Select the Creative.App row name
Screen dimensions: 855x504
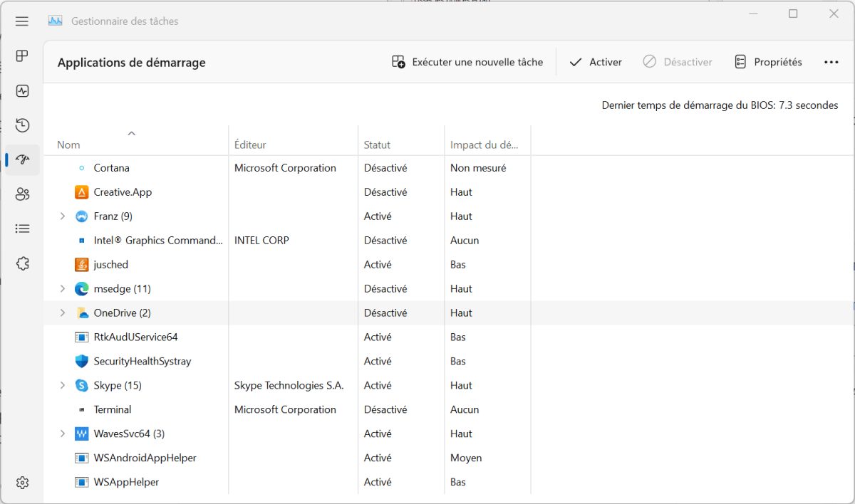(123, 192)
